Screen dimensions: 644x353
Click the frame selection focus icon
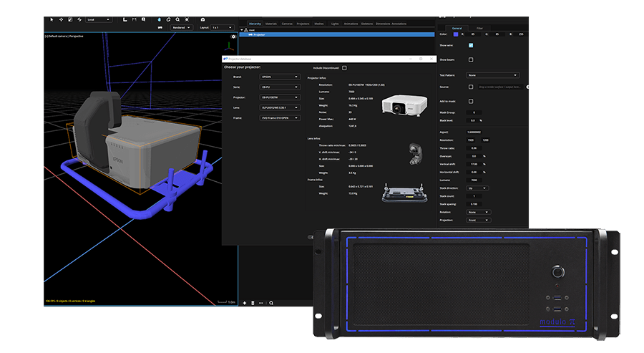tap(187, 19)
